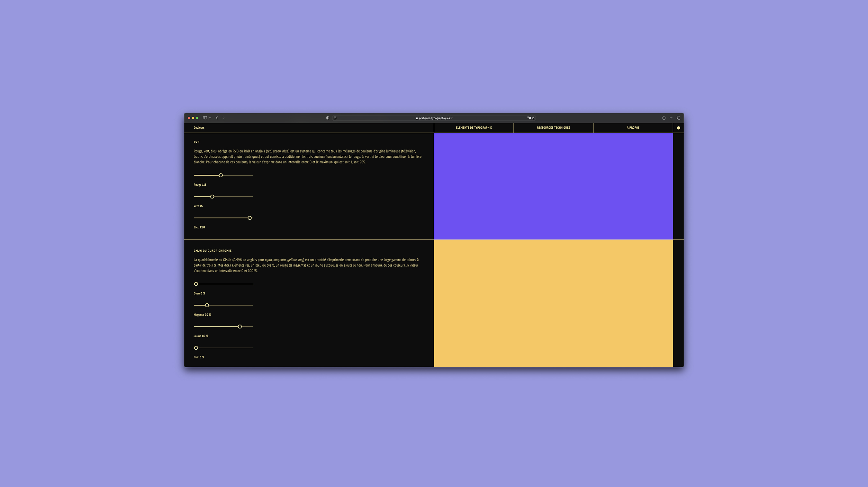Click the Noir 0 % label
This screenshot has height=487, width=868.
[x=199, y=357]
